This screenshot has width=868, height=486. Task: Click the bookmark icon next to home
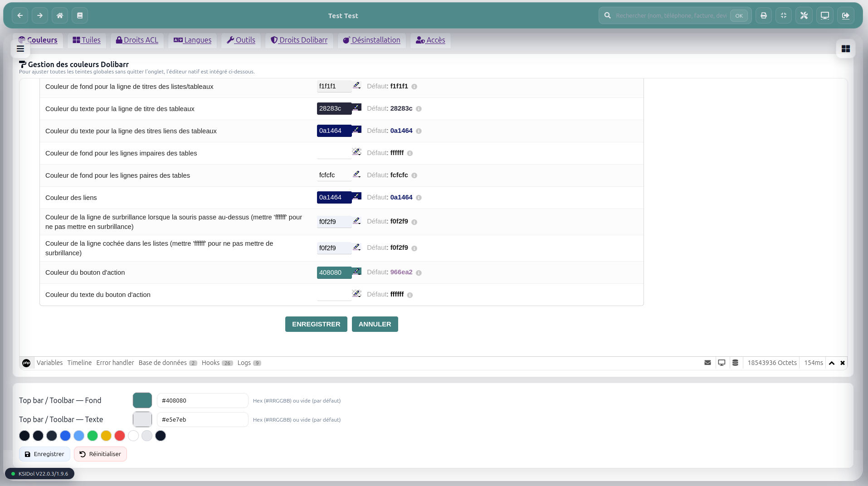tap(80, 15)
